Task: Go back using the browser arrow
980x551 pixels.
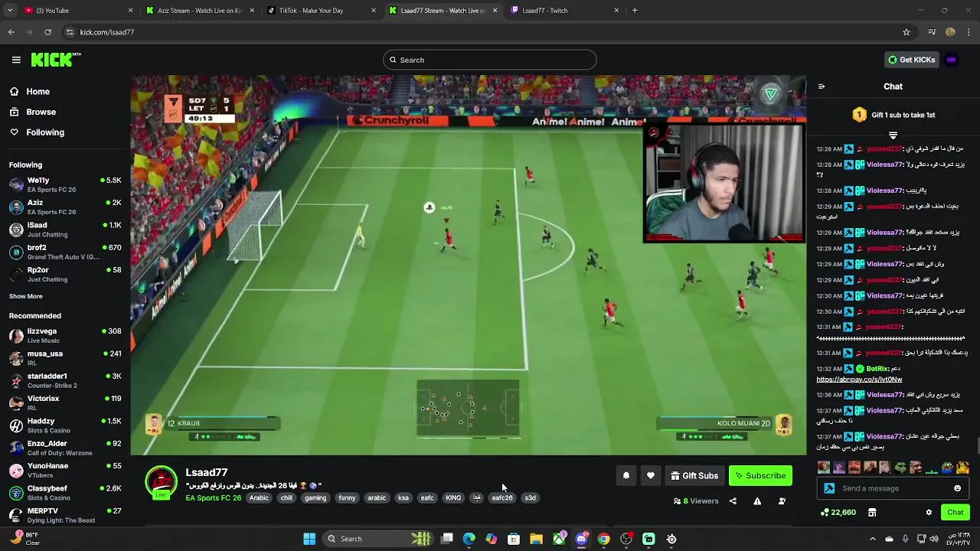Action: pos(11,32)
